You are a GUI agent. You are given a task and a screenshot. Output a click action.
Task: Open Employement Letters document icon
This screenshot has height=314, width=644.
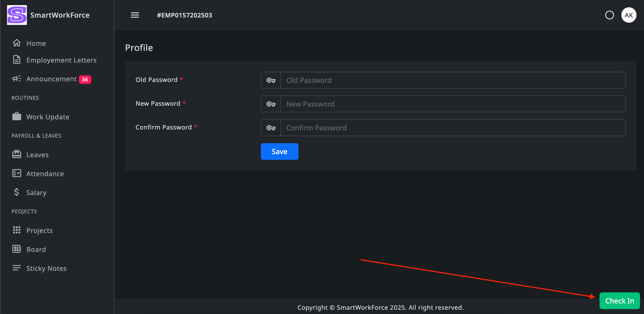click(x=17, y=60)
